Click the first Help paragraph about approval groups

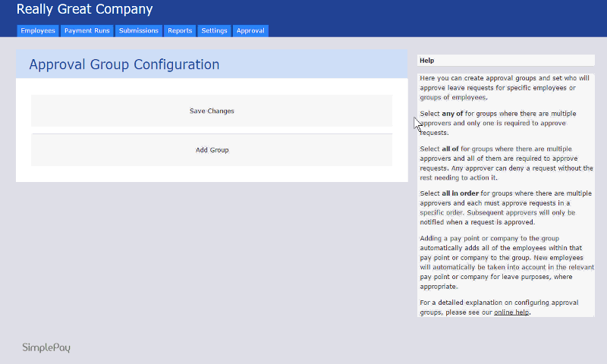(505, 87)
